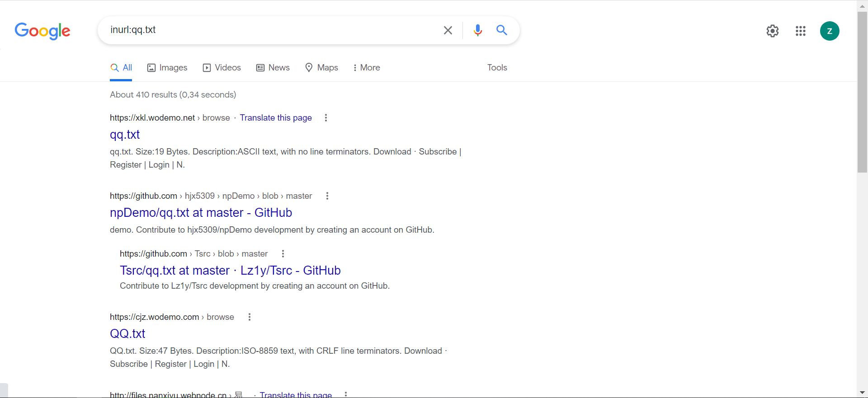Click the Google logo

tap(42, 31)
